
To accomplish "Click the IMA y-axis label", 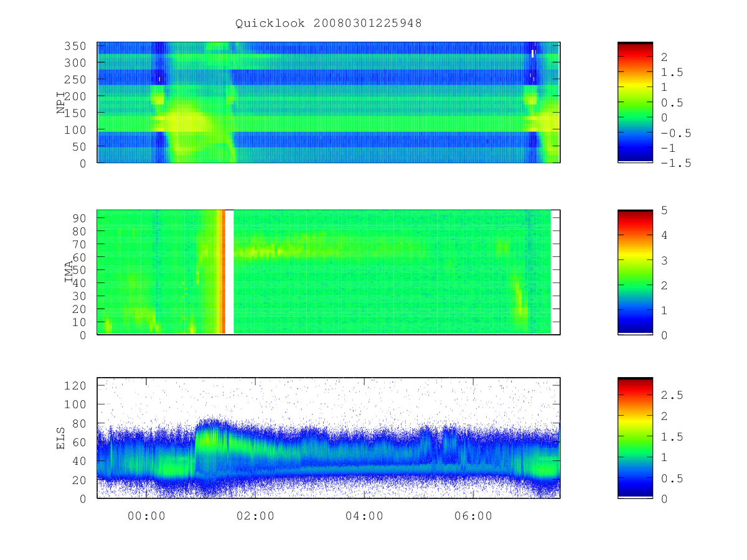I will (x=69, y=273).
